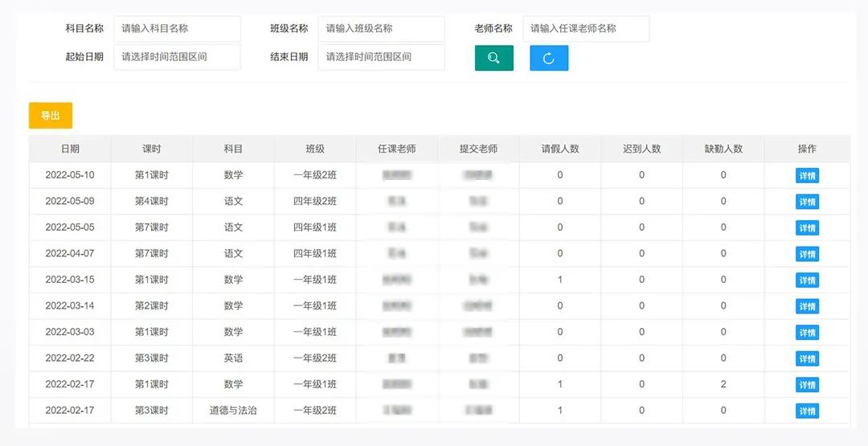
Task: Open the 结束日期 date range picker
Action: [382, 57]
